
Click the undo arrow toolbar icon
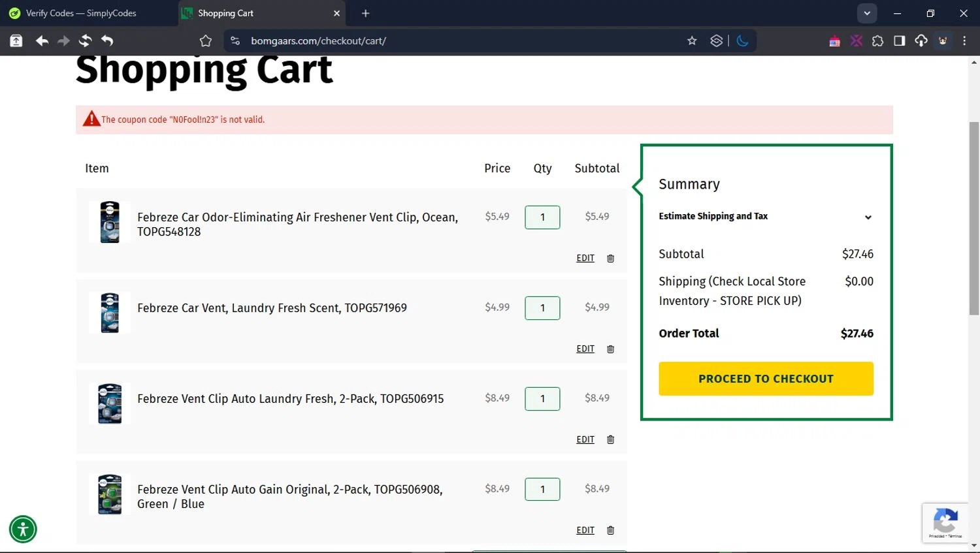coord(107,40)
